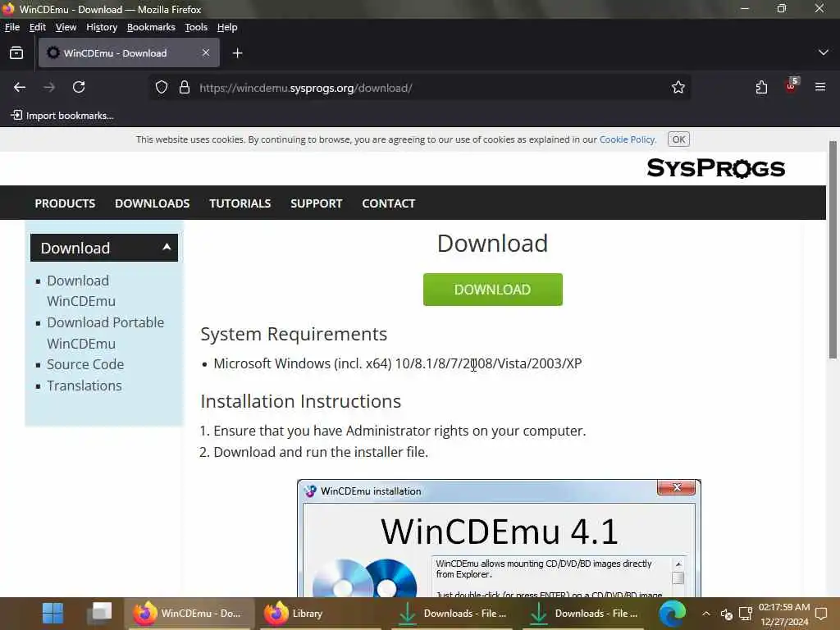Launch Microsoft Edge from the taskbar
The width and height of the screenshot is (840, 630).
coord(672,614)
